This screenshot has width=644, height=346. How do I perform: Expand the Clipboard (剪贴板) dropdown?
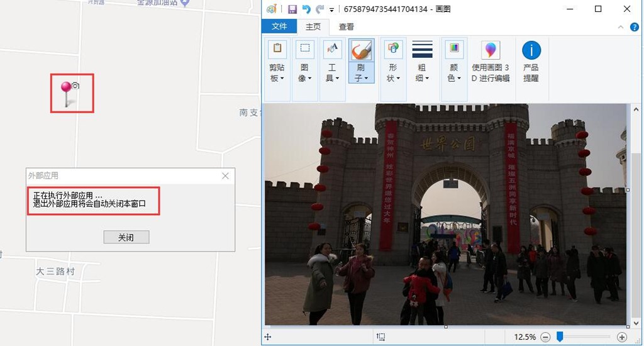tap(277, 73)
